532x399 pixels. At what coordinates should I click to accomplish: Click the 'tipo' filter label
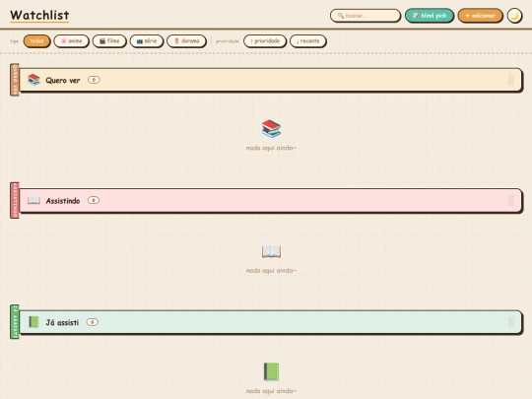coord(14,41)
